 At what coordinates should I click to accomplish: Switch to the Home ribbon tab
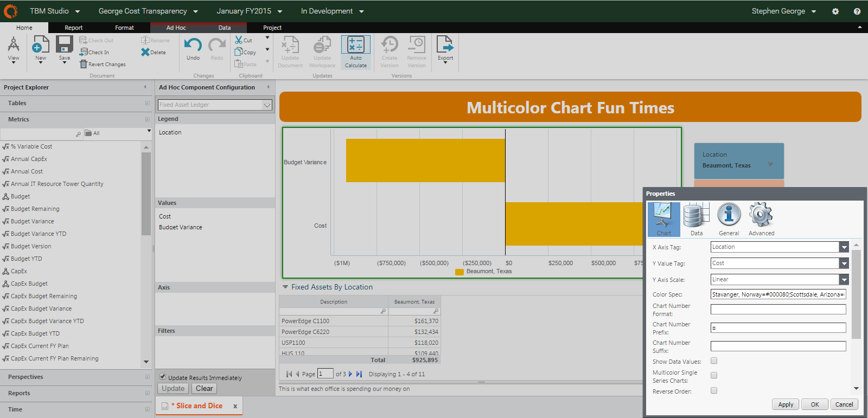pyautogui.click(x=24, y=28)
